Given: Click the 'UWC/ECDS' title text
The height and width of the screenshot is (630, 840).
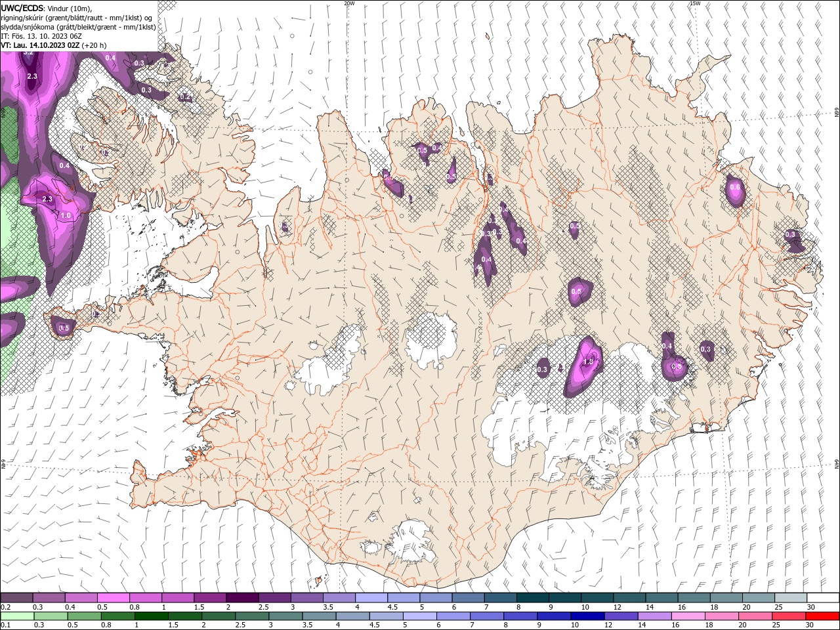Looking at the screenshot, I should [22, 8].
